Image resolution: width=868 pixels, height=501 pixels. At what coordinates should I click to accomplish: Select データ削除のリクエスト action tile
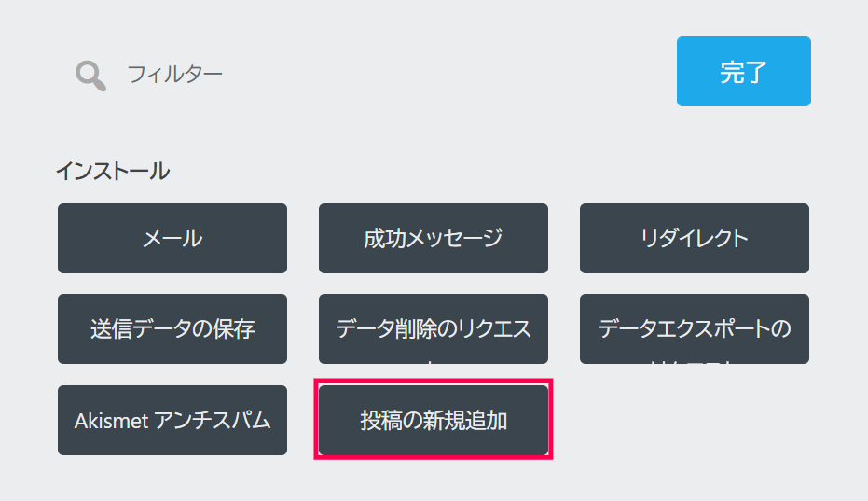coord(434,328)
